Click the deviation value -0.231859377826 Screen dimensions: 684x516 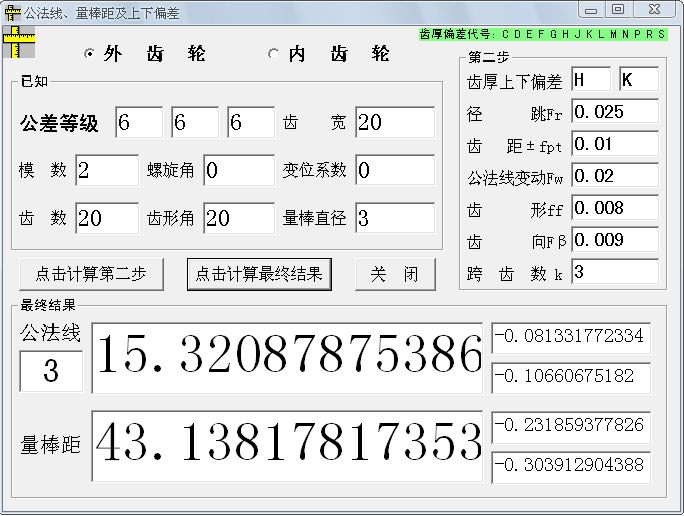tap(571, 427)
